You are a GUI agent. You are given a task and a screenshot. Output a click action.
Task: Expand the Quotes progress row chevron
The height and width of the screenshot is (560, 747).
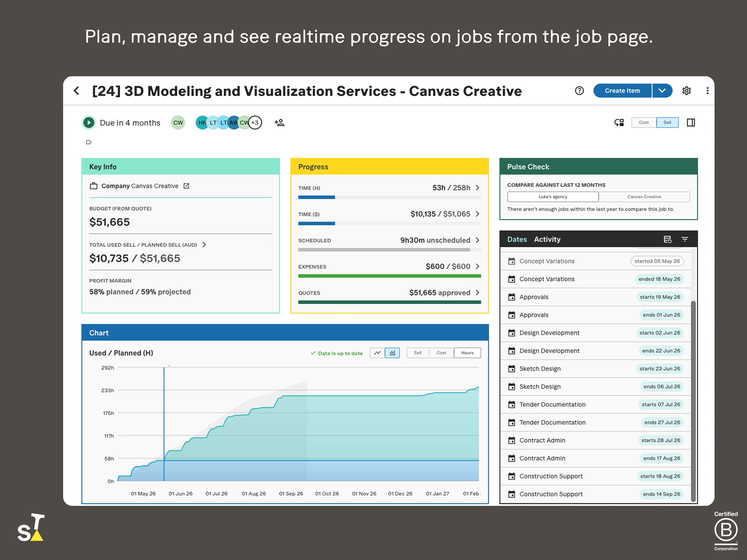[477, 293]
